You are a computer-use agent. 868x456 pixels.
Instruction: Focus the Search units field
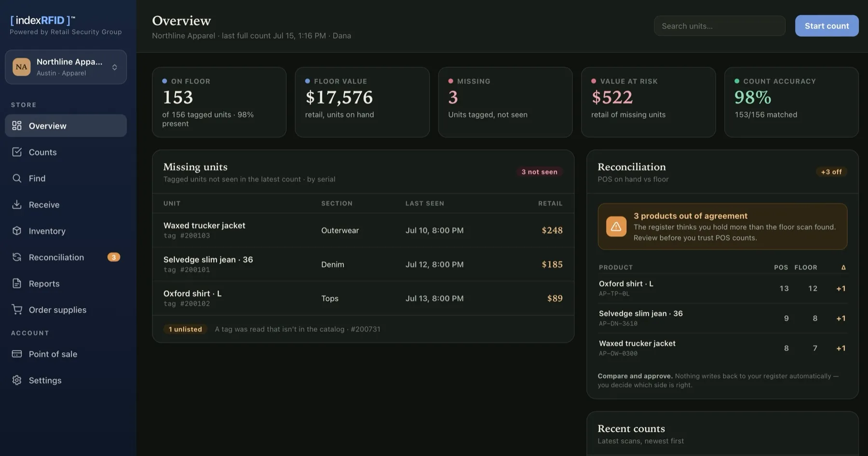(719, 26)
